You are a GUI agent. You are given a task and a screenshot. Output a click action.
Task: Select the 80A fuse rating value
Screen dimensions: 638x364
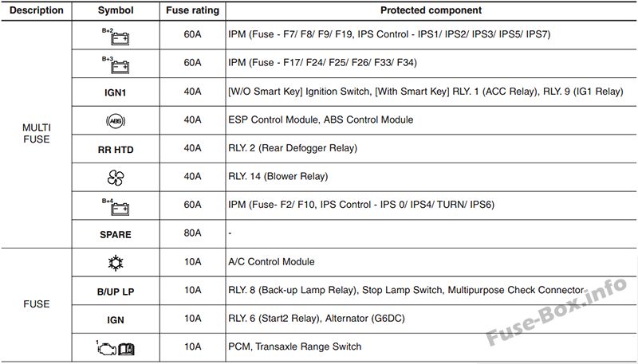pyautogui.click(x=192, y=233)
